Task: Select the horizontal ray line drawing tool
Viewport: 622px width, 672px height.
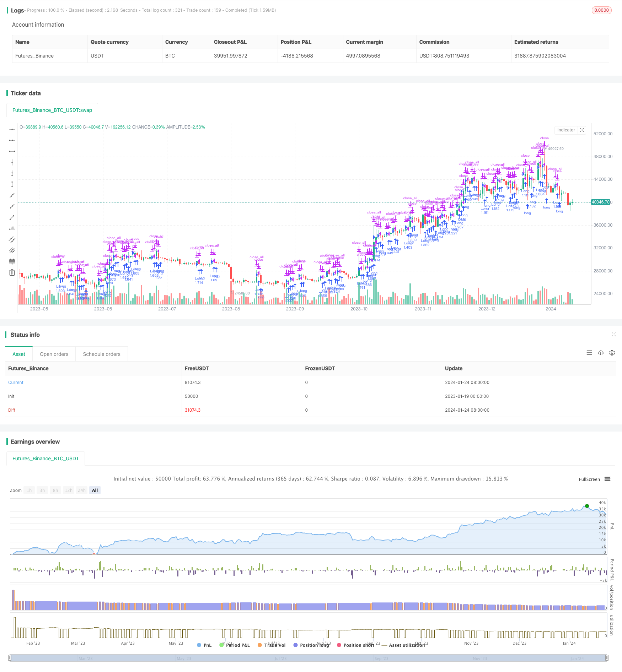Action: tap(12, 140)
